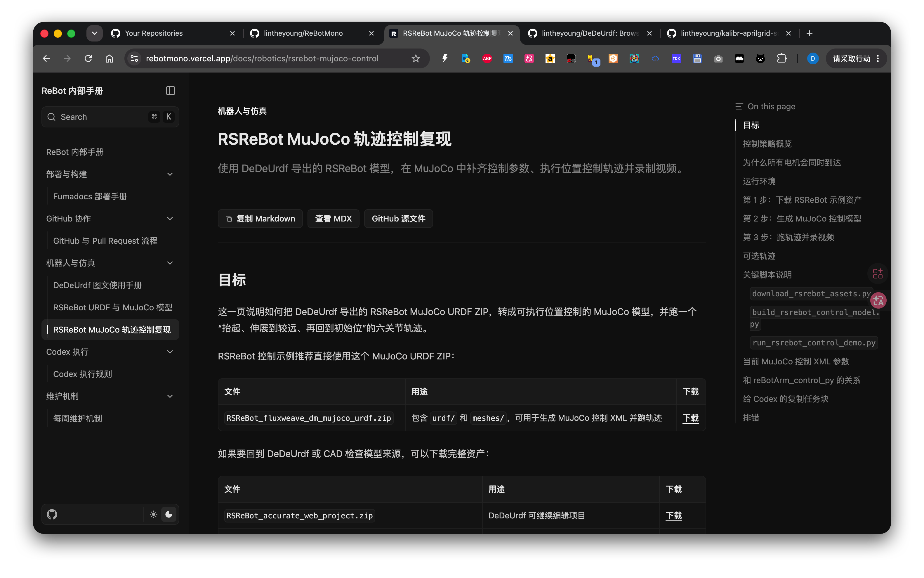The width and height of the screenshot is (924, 578).
Task: Reload the current page
Action: point(88,58)
